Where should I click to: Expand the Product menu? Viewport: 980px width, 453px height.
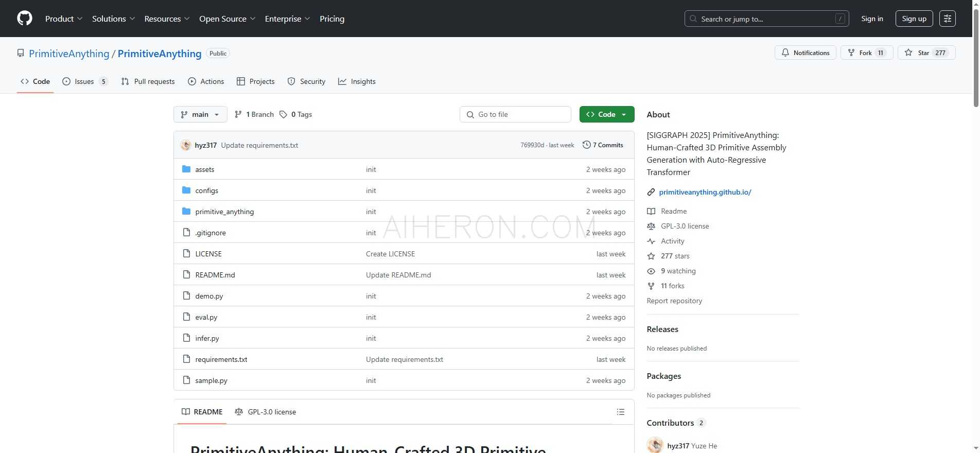pos(63,19)
